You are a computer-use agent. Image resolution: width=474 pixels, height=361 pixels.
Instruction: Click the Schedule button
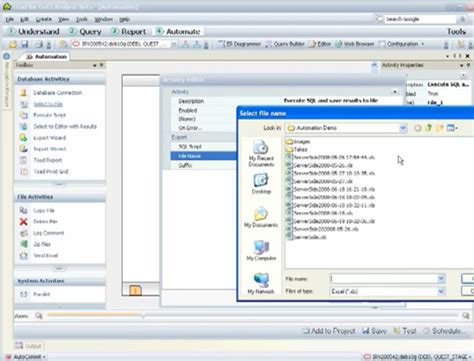(443, 331)
